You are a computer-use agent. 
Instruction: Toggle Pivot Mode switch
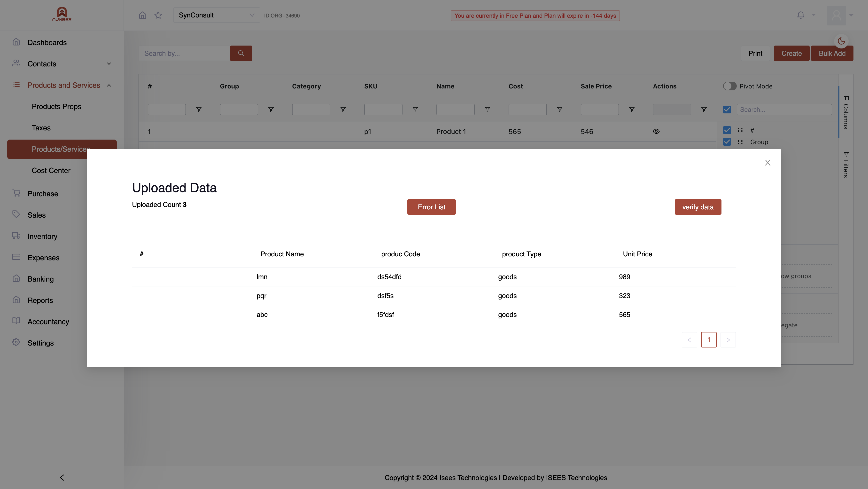(729, 86)
